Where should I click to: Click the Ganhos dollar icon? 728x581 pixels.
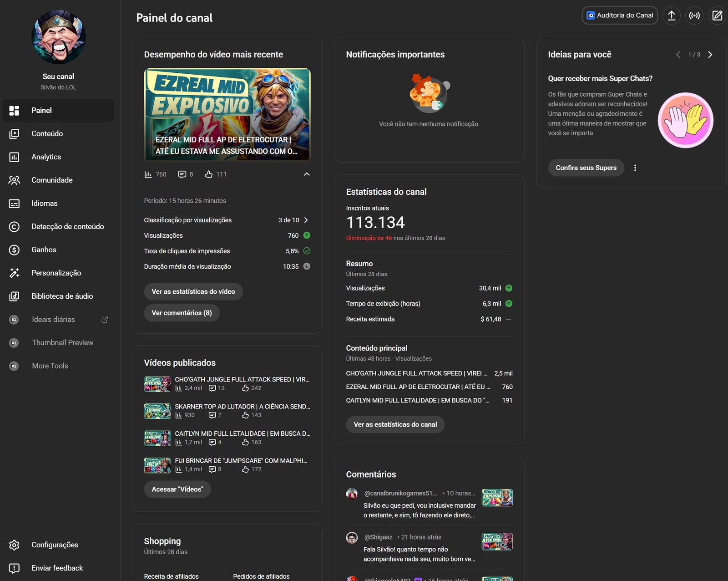[14, 250]
